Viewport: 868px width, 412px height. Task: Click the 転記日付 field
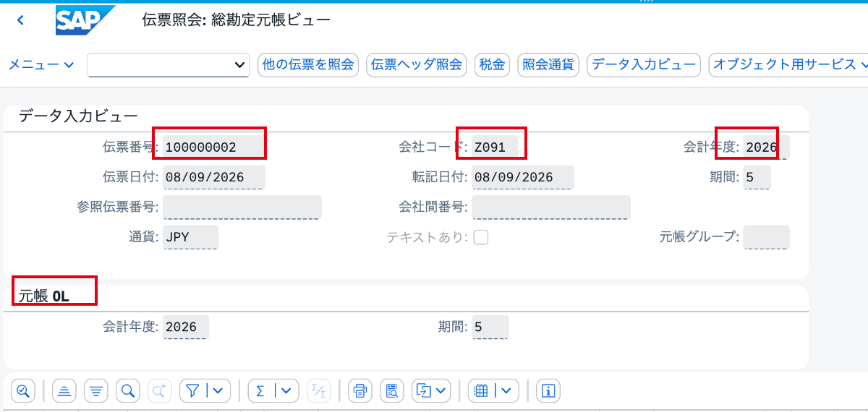(523, 177)
